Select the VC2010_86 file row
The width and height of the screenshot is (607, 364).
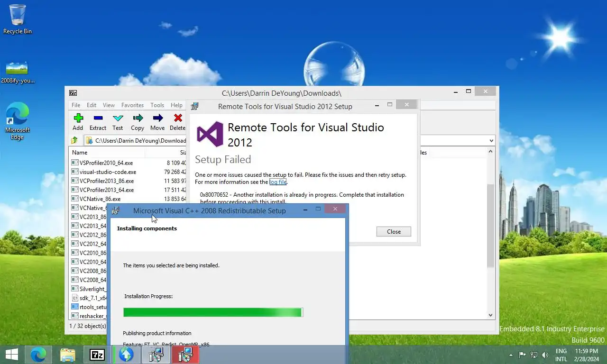89,253
